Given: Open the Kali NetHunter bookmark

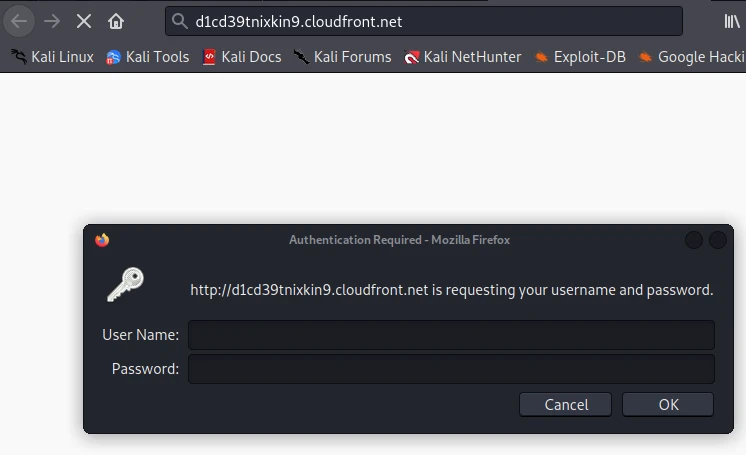Looking at the screenshot, I should pos(462,57).
